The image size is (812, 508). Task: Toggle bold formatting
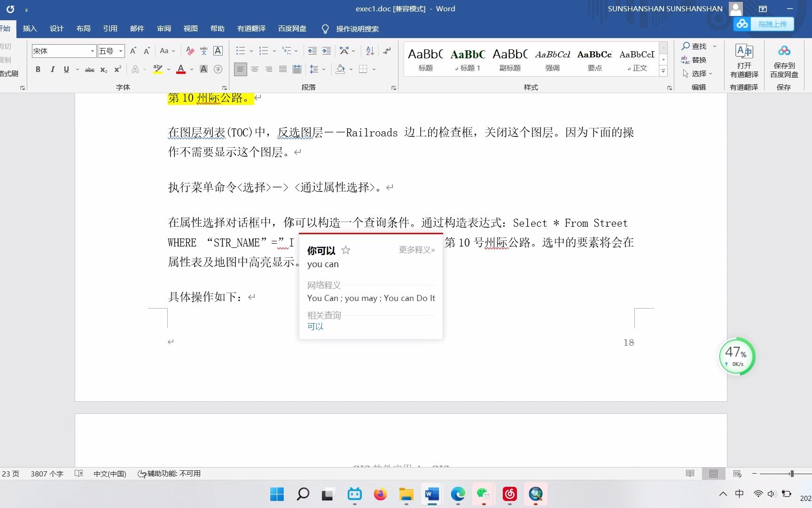coord(38,69)
